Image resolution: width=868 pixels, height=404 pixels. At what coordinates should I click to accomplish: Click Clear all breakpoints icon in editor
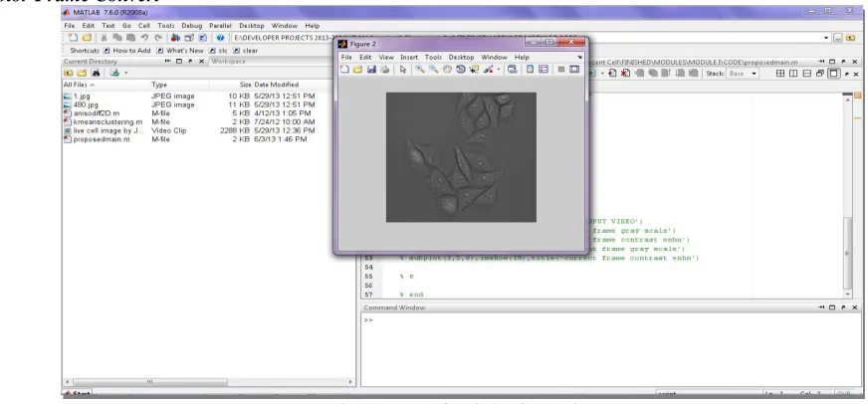(625, 73)
